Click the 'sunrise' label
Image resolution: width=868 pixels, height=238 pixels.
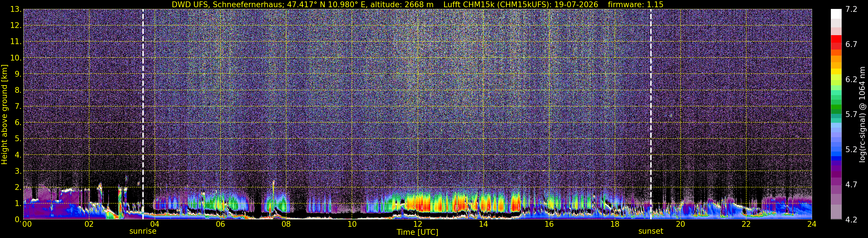(143, 231)
